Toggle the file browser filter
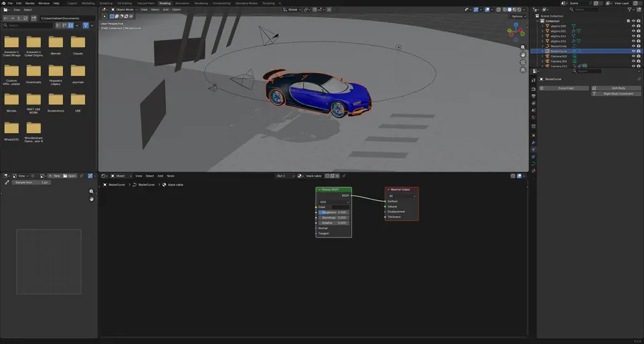The image size is (644, 344). click(x=85, y=26)
